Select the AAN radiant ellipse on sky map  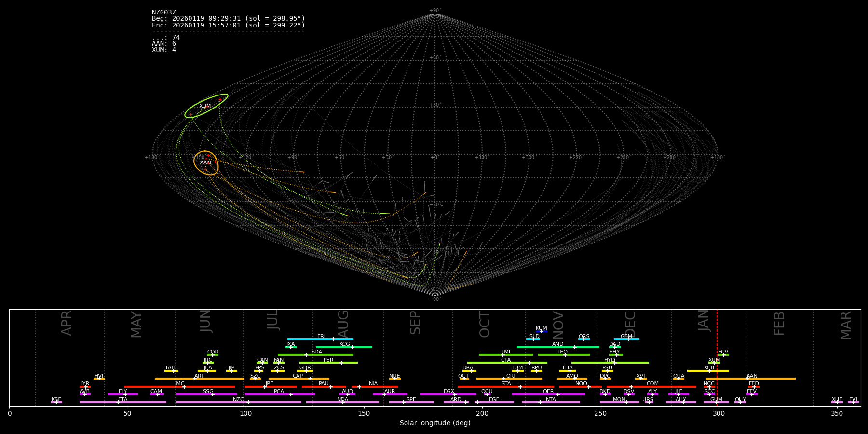click(206, 163)
